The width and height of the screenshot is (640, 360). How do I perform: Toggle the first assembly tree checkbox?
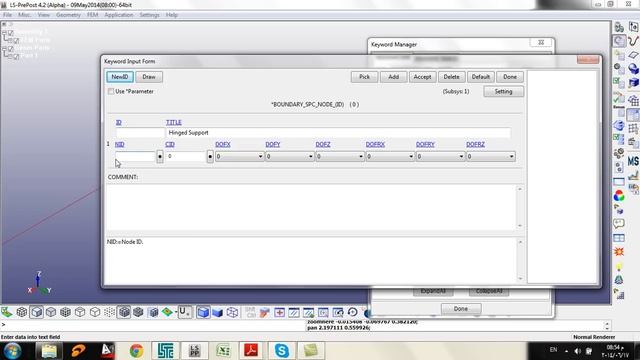click(11, 32)
